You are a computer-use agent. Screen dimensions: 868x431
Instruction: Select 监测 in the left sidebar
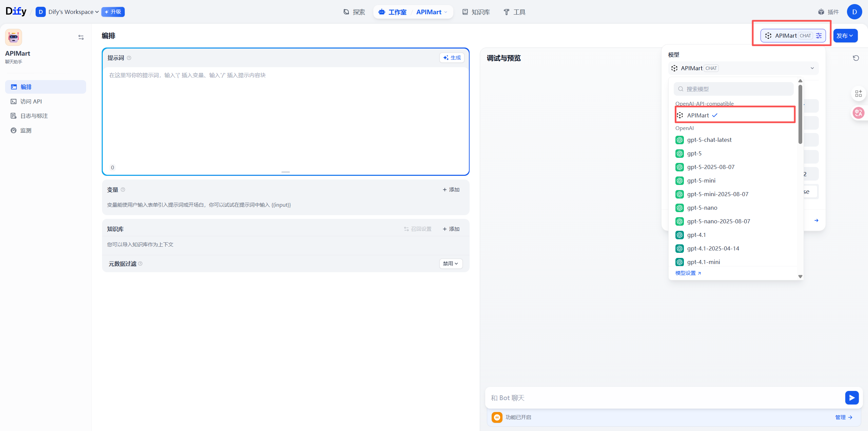tap(26, 130)
